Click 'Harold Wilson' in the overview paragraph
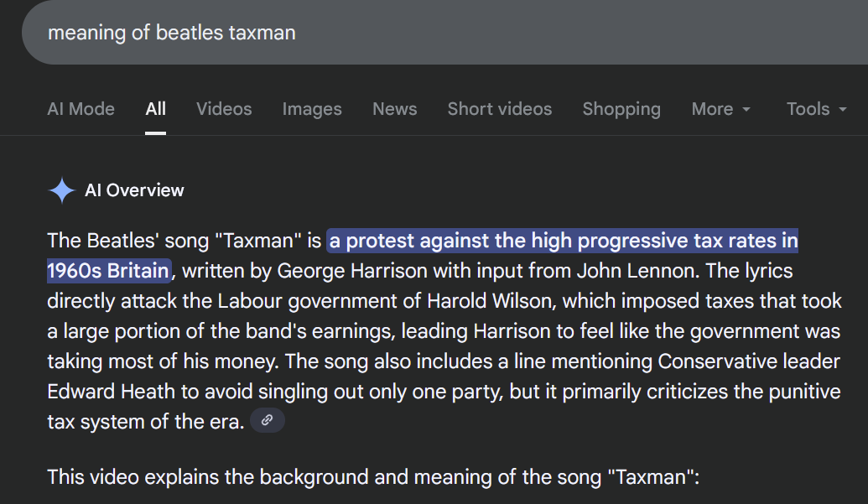 [x=481, y=301]
